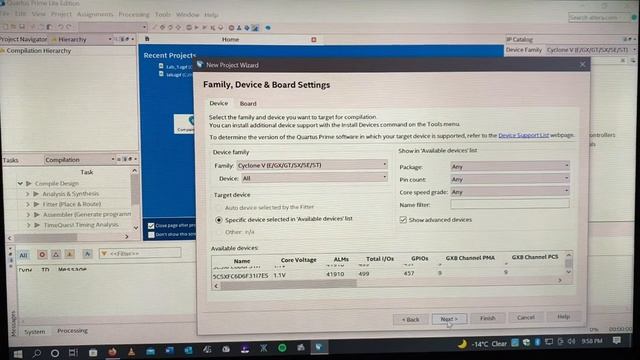This screenshot has height=360, width=640.
Task: Expand the TimeQuest Timing Analysis task
Action: tap(29, 225)
